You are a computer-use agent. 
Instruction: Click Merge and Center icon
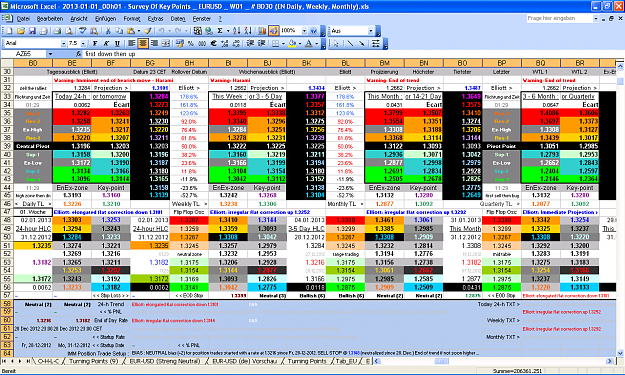[166, 43]
